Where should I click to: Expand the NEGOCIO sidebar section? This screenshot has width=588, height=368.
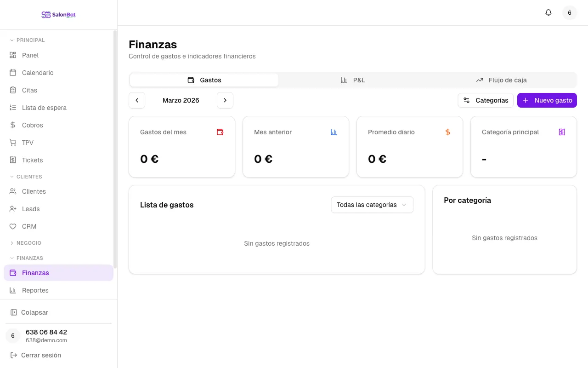(x=29, y=243)
